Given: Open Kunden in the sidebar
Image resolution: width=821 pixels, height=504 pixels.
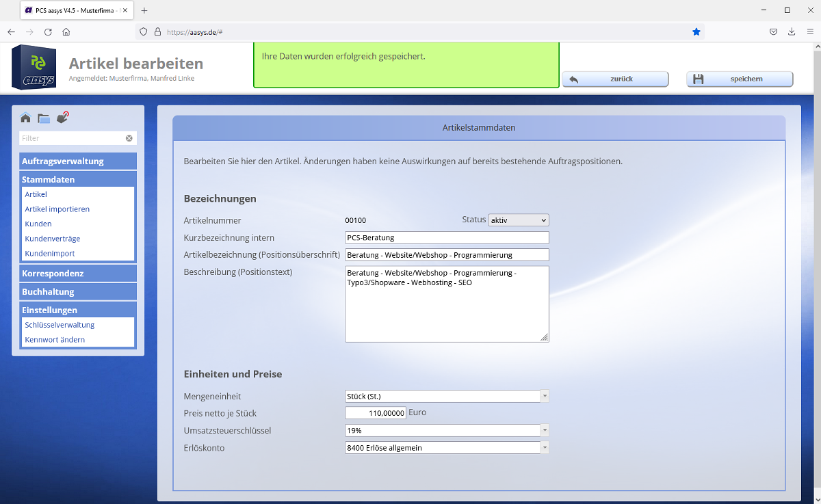Looking at the screenshot, I should click(38, 224).
